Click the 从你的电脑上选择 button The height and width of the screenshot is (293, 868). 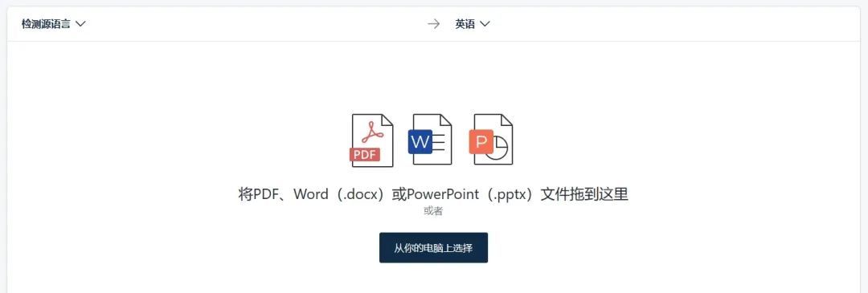click(x=433, y=248)
